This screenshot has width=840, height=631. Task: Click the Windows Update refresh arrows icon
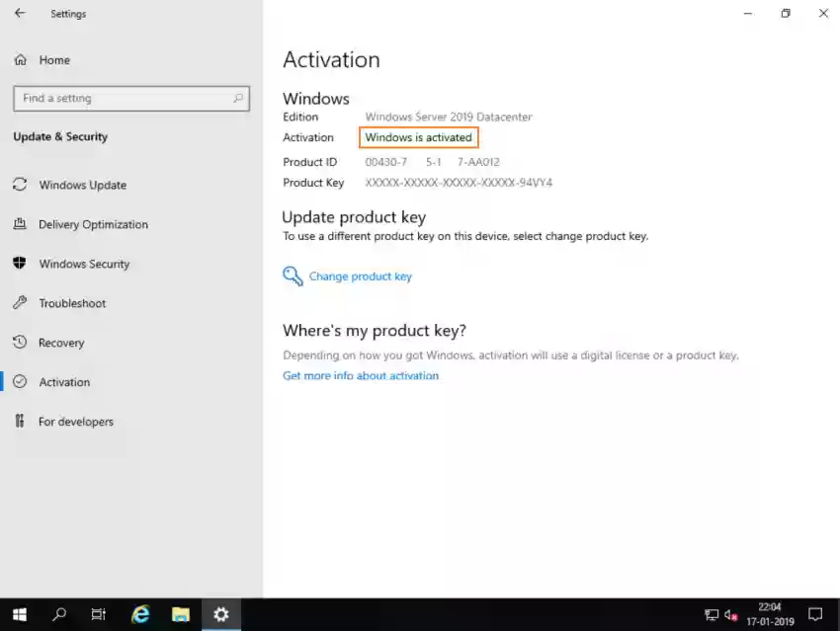click(20, 185)
